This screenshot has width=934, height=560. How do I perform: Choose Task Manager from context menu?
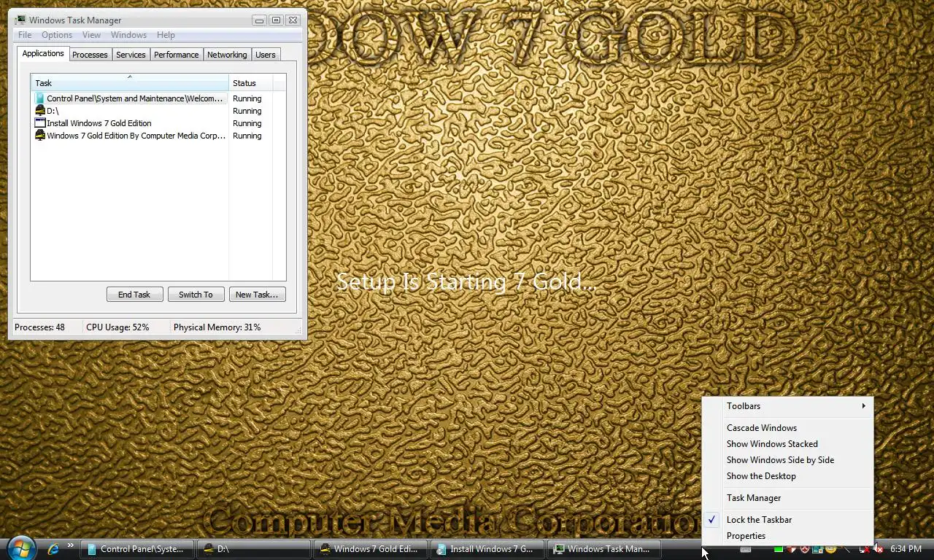point(787,498)
